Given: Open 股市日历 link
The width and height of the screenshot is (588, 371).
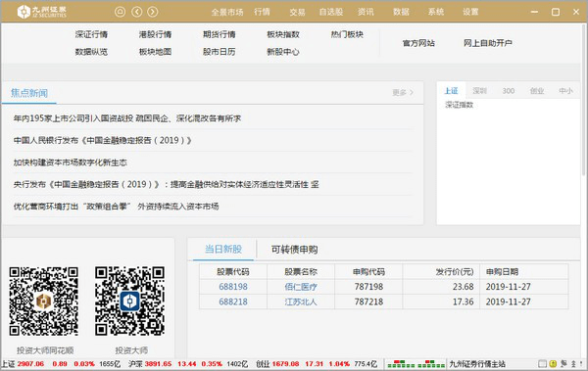Looking at the screenshot, I should 220,52.
